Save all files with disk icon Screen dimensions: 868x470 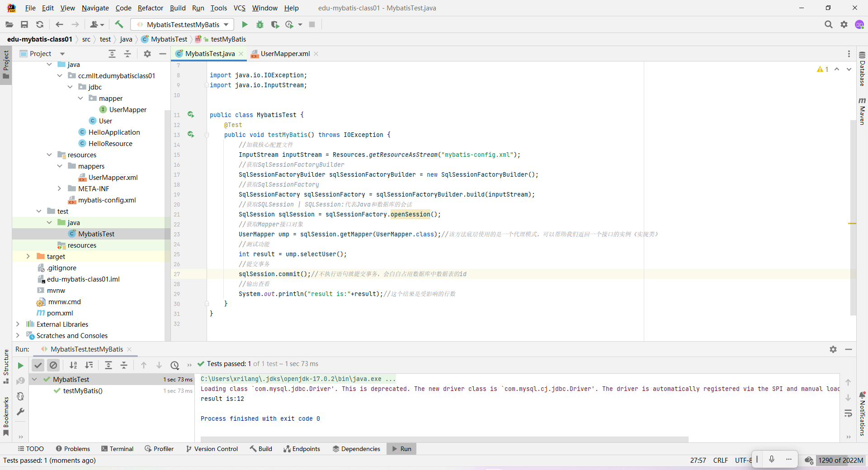[24, 24]
